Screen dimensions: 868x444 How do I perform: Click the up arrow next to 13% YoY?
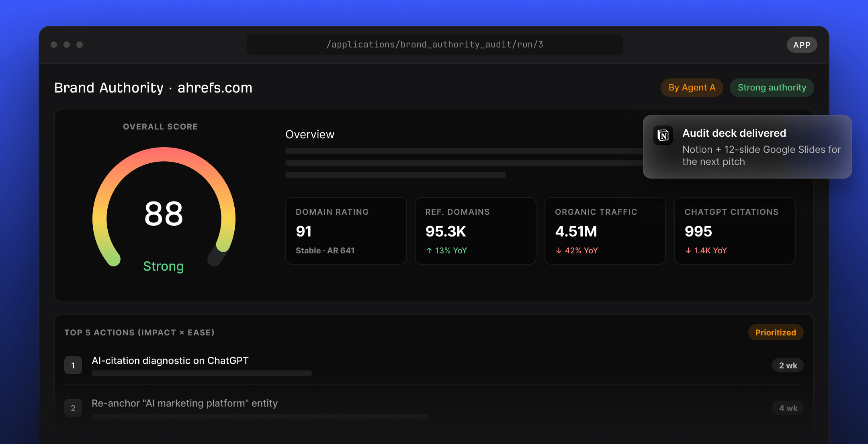[x=429, y=251]
